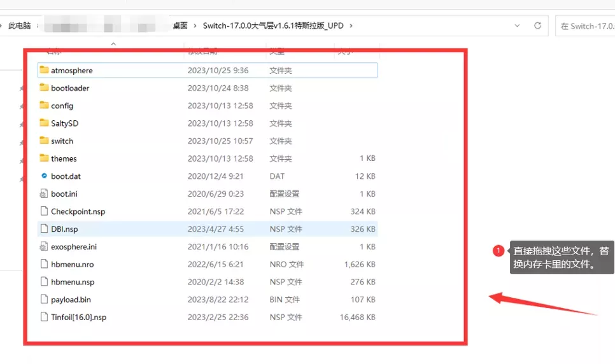Select the hbmenu.nsp file name
This screenshot has height=364, width=615.
click(x=73, y=283)
